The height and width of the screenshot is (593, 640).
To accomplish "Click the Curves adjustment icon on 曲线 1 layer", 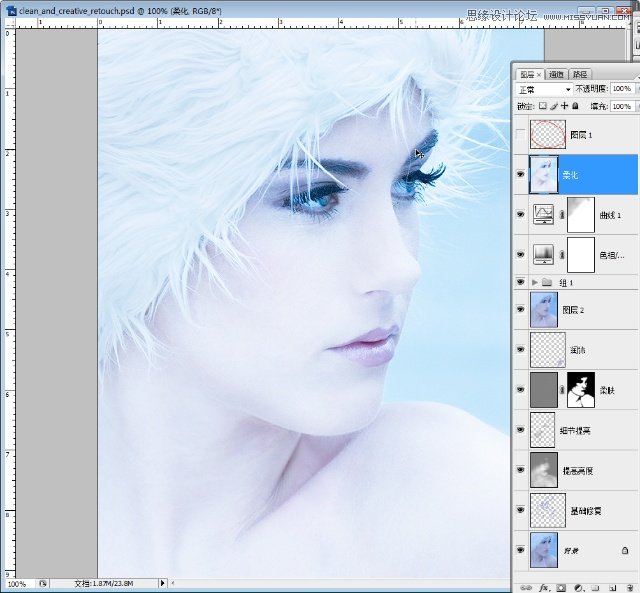I will 543,215.
